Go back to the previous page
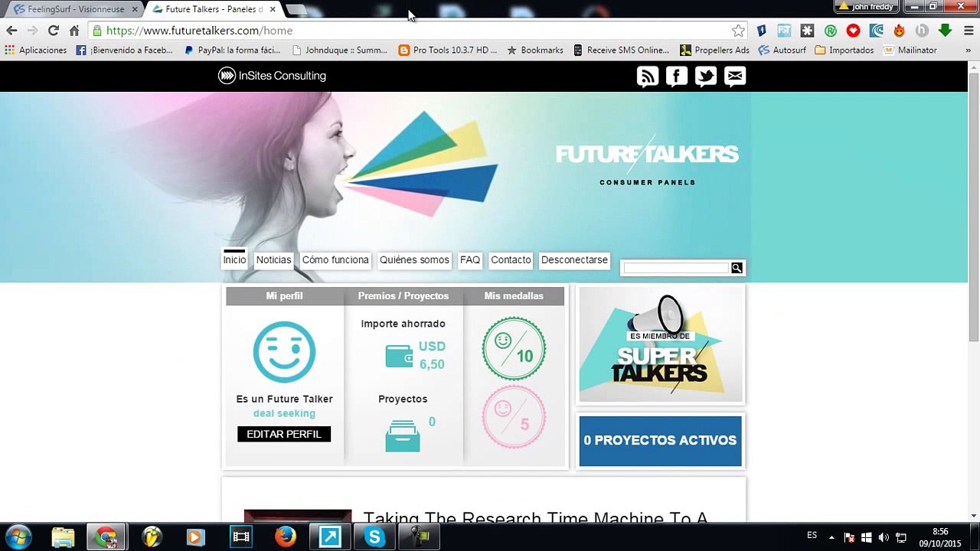 [11, 31]
